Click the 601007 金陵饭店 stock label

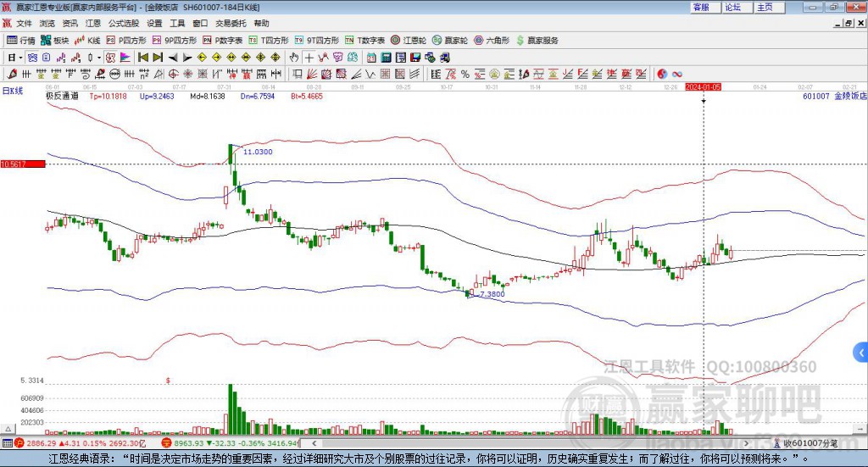click(x=835, y=96)
